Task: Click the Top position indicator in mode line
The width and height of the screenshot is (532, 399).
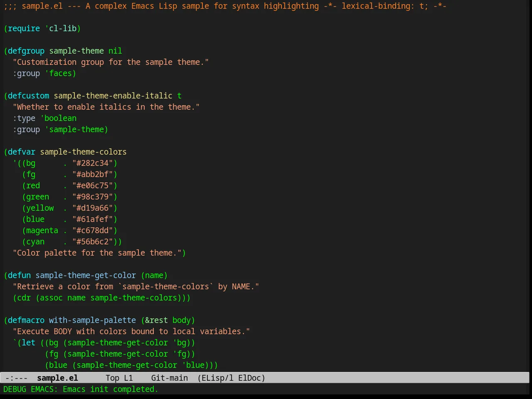Action: 112,378
